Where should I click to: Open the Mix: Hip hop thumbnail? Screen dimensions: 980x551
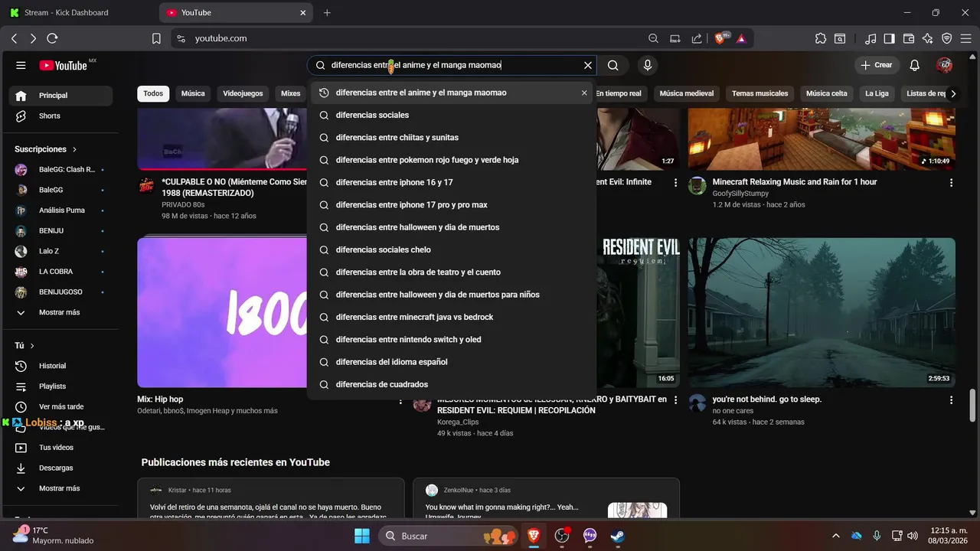(x=222, y=312)
